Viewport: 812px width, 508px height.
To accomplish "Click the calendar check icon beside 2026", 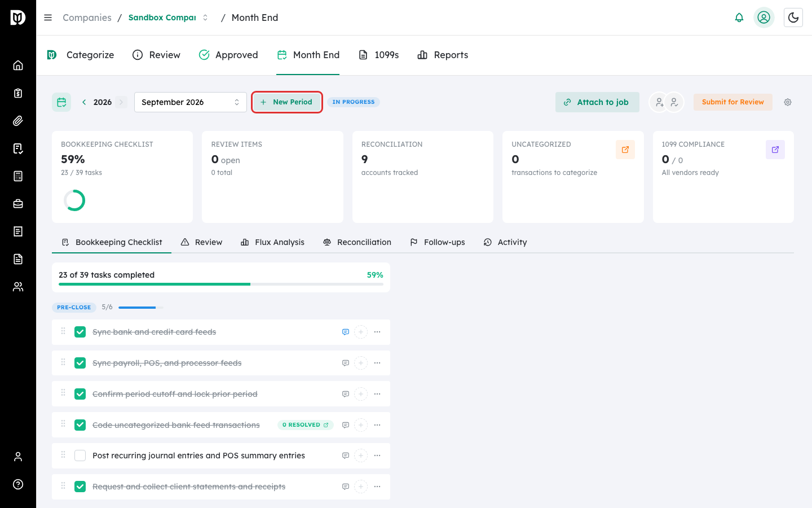I will tap(61, 102).
